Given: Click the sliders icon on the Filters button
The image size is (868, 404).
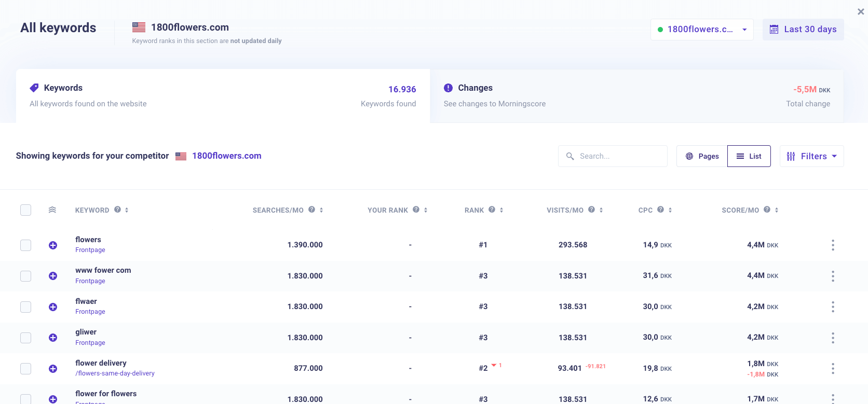Looking at the screenshot, I should click(x=791, y=156).
